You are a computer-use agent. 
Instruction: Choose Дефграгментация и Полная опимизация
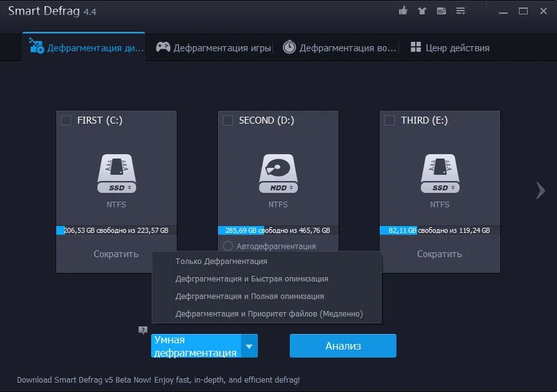click(x=267, y=296)
